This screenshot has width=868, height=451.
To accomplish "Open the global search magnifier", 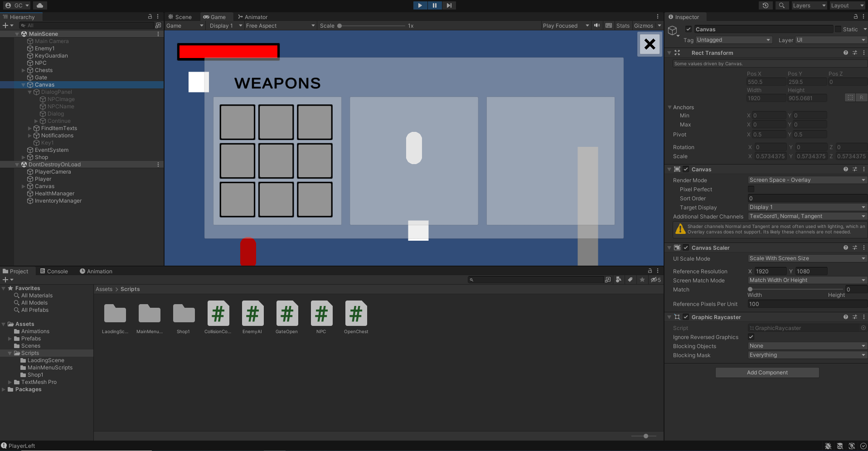I will coord(781,5).
